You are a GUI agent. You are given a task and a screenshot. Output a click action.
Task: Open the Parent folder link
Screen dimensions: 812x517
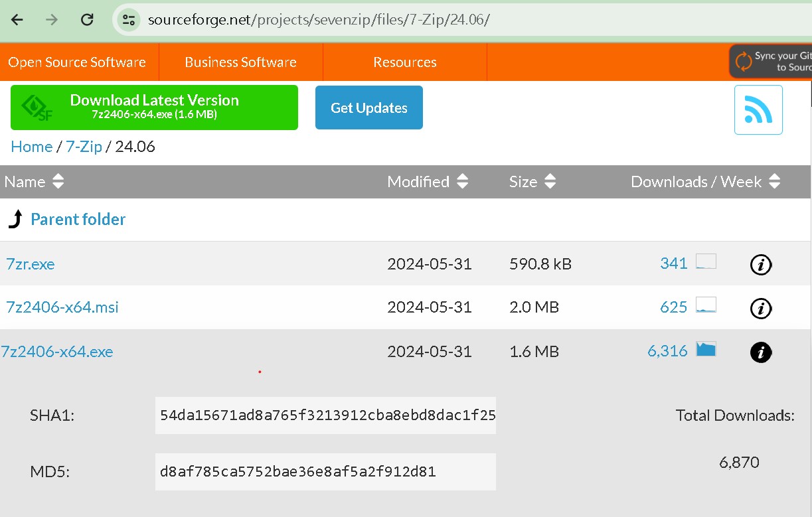(78, 219)
